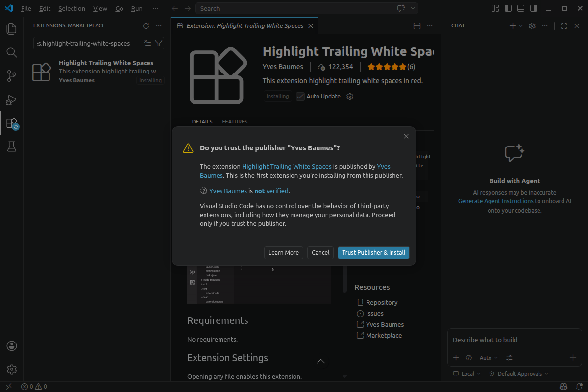Click Trust Publisher & Install button
The width and height of the screenshot is (588, 392).
(373, 253)
